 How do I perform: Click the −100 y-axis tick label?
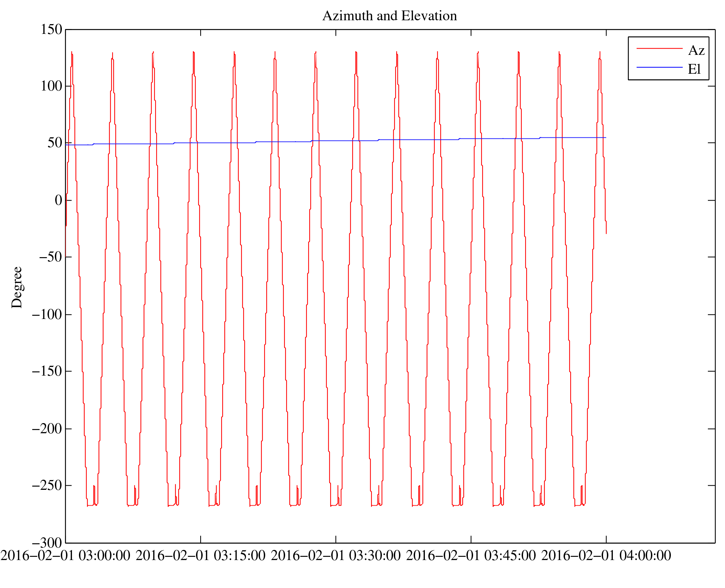[x=47, y=314]
